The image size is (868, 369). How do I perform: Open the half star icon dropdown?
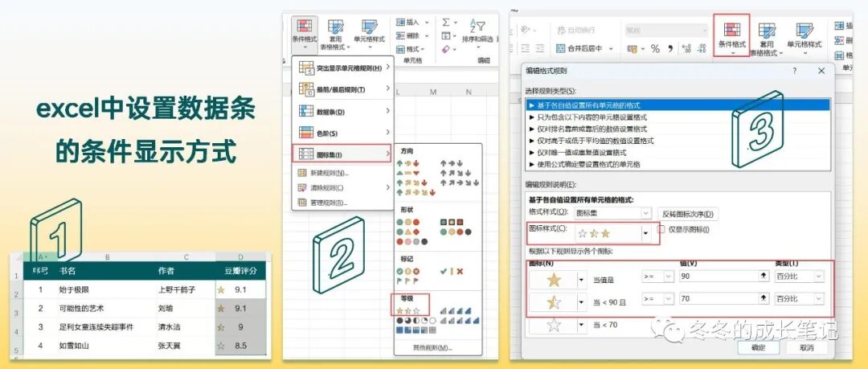[581, 302]
